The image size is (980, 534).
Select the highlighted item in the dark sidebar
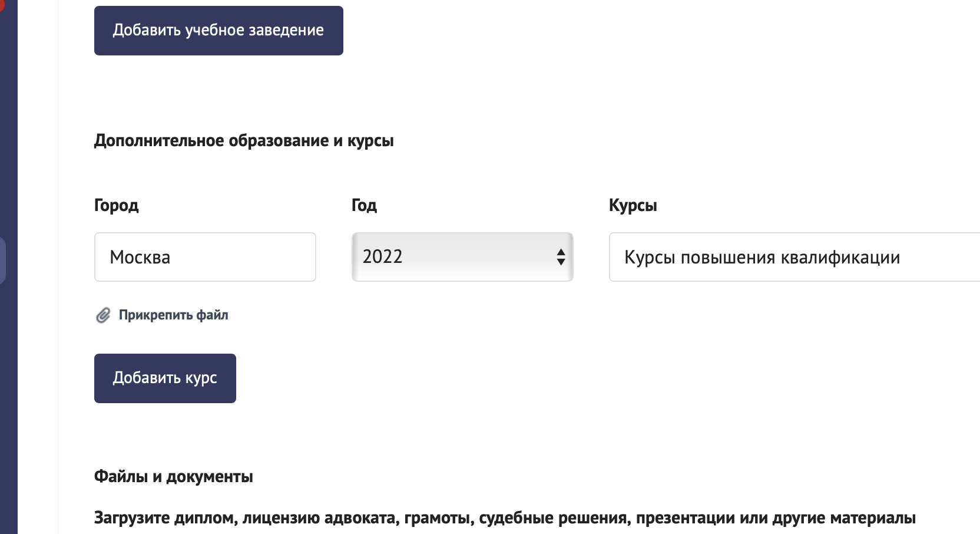(x=3, y=261)
